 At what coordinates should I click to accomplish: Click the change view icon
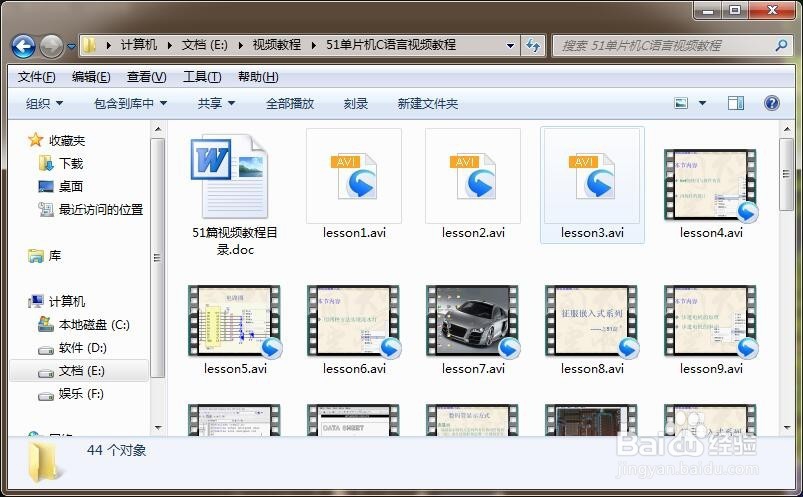(681, 103)
